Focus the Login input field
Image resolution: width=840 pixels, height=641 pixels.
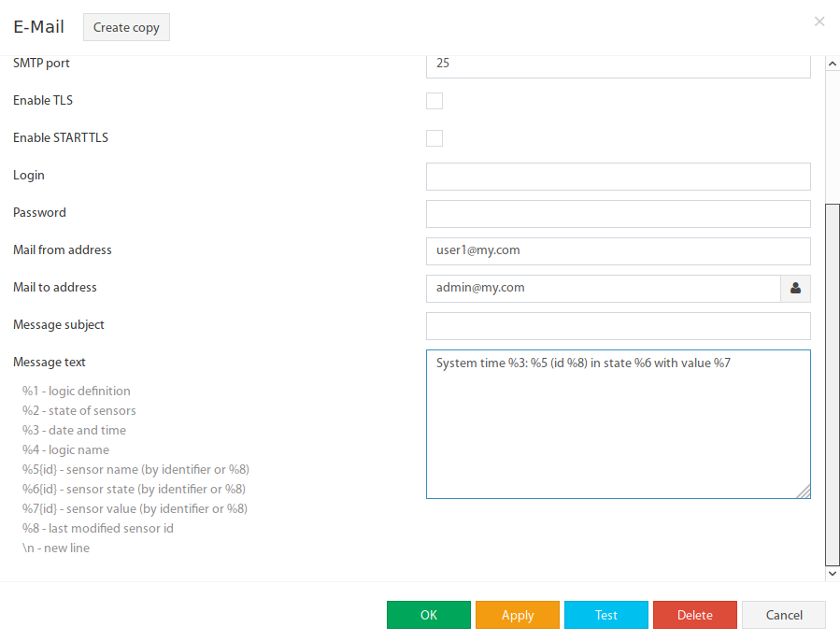tap(619, 177)
